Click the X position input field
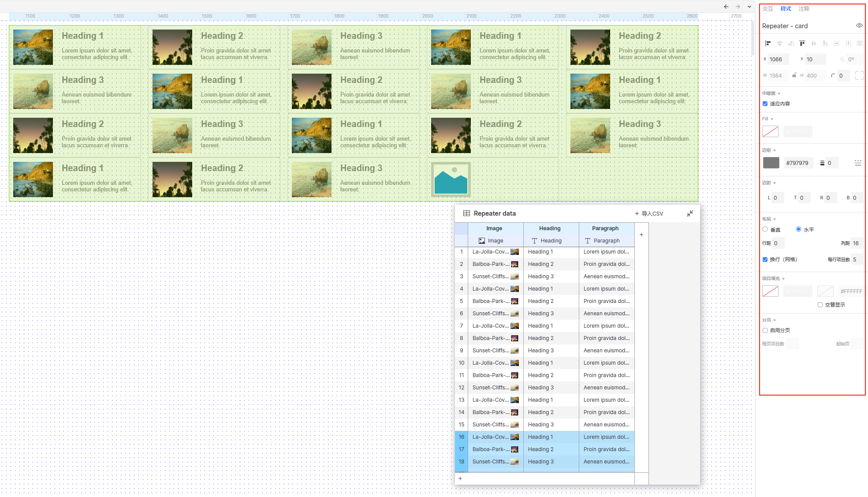Image resolution: width=868 pixels, height=497 pixels. pos(778,59)
